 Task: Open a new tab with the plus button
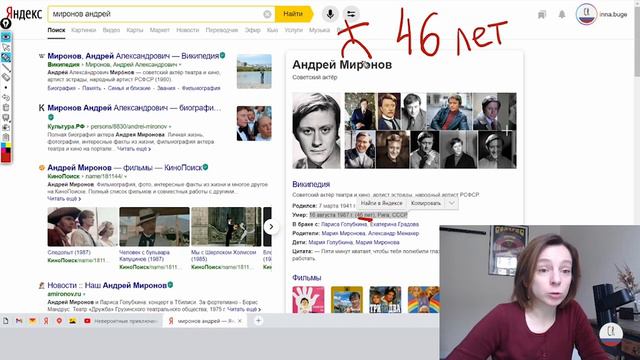click(x=258, y=321)
